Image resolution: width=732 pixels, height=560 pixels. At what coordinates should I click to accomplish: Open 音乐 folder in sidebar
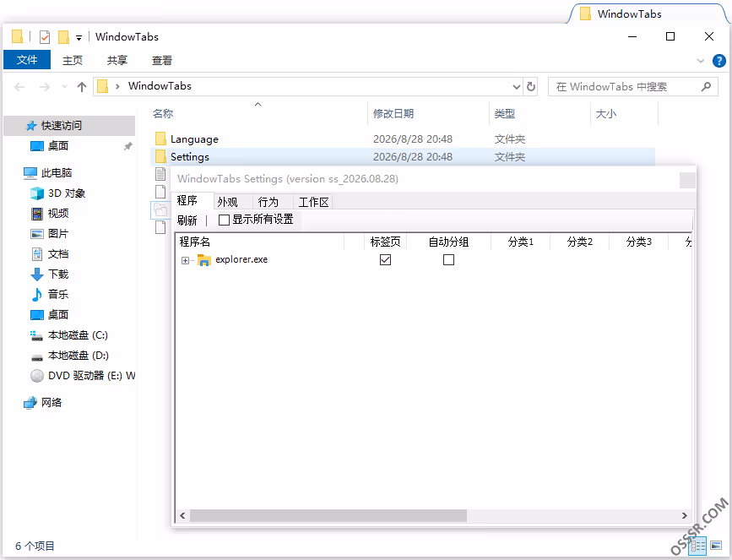pos(58,294)
